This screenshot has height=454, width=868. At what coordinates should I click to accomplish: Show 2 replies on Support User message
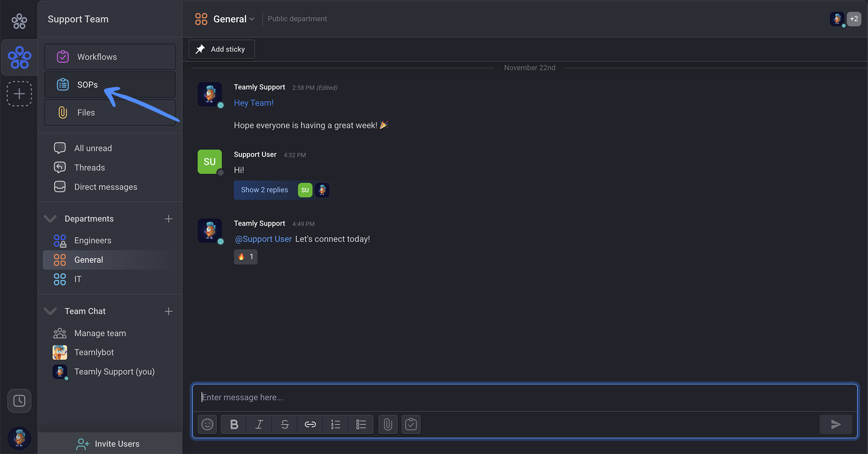pos(265,190)
